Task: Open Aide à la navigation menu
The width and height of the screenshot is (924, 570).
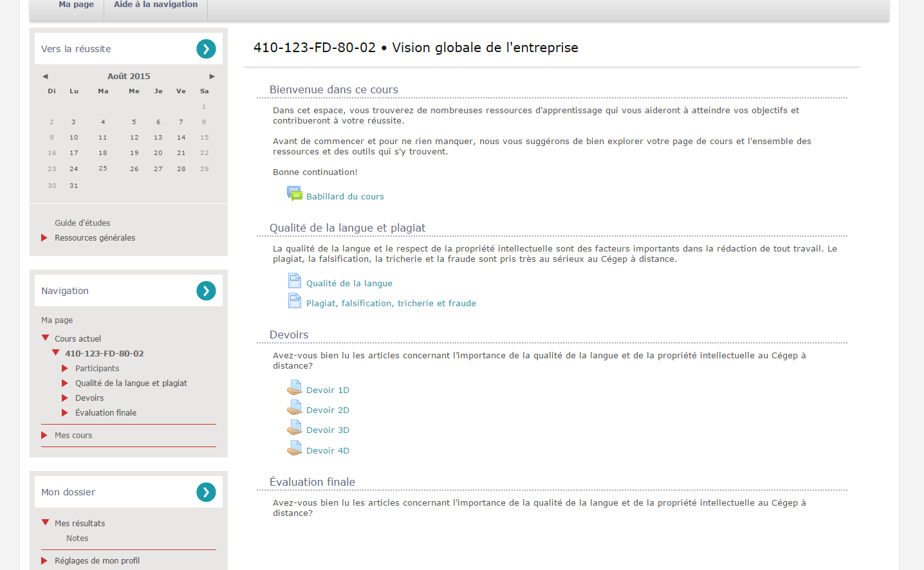Action: 156,5
